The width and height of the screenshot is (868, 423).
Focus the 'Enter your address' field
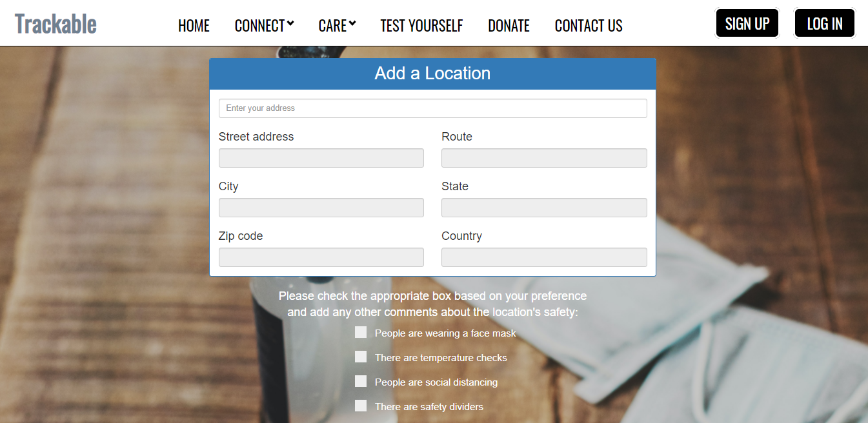coord(433,108)
